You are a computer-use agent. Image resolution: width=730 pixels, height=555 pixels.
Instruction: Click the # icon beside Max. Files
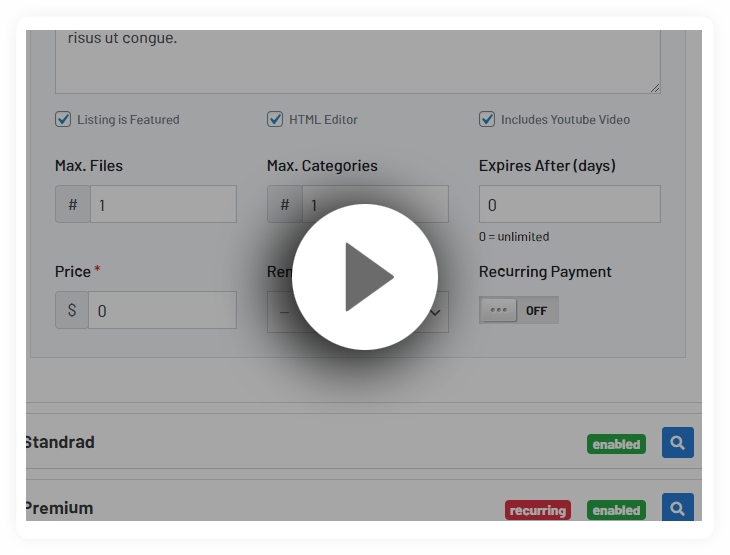pos(73,204)
